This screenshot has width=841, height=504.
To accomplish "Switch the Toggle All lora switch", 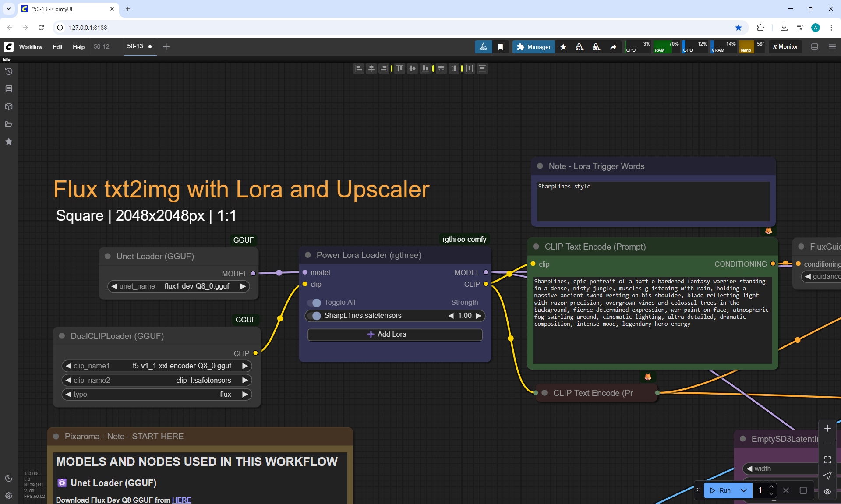I will click(x=314, y=303).
